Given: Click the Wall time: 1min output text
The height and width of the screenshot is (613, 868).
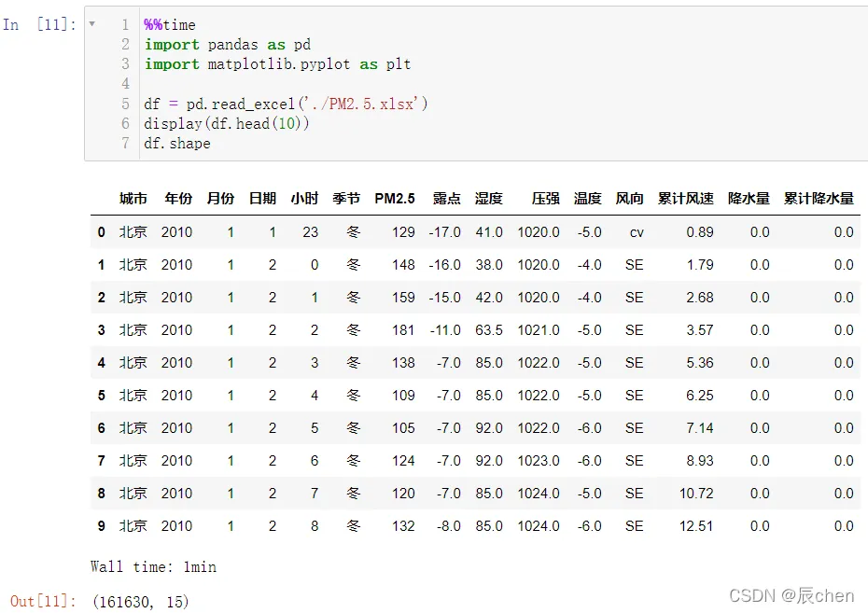Looking at the screenshot, I should pos(153,566).
